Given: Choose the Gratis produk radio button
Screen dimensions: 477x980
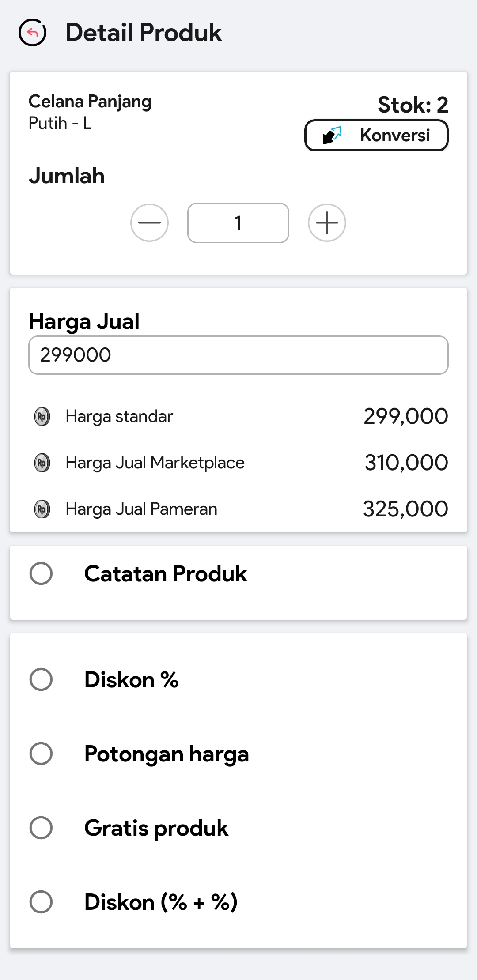Looking at the screenshot, I should tap(41, 827).
